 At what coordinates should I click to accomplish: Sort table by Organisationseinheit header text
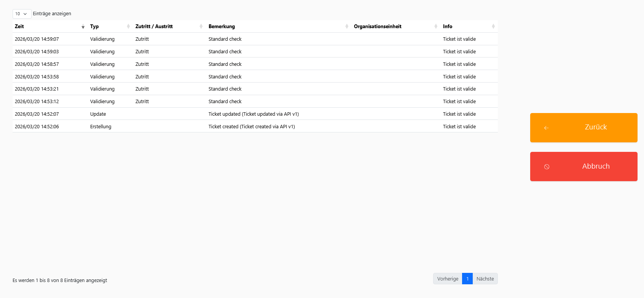click(378, 27)
